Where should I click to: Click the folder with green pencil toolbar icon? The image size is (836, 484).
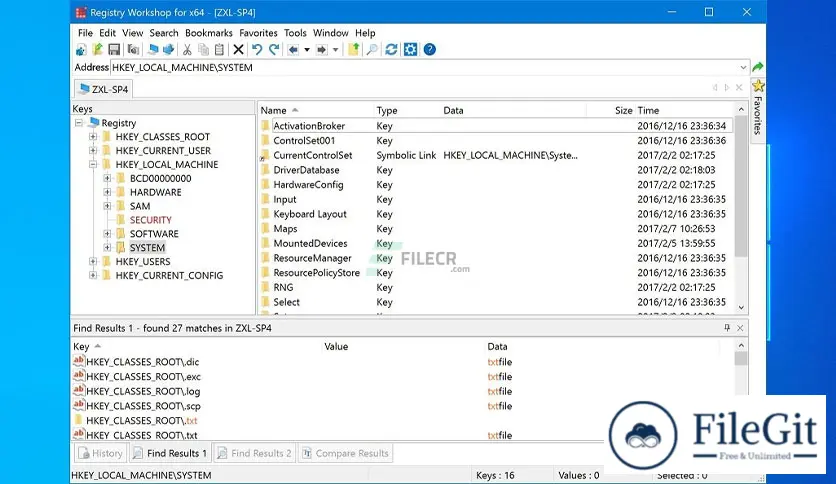(x=97, y=50)
